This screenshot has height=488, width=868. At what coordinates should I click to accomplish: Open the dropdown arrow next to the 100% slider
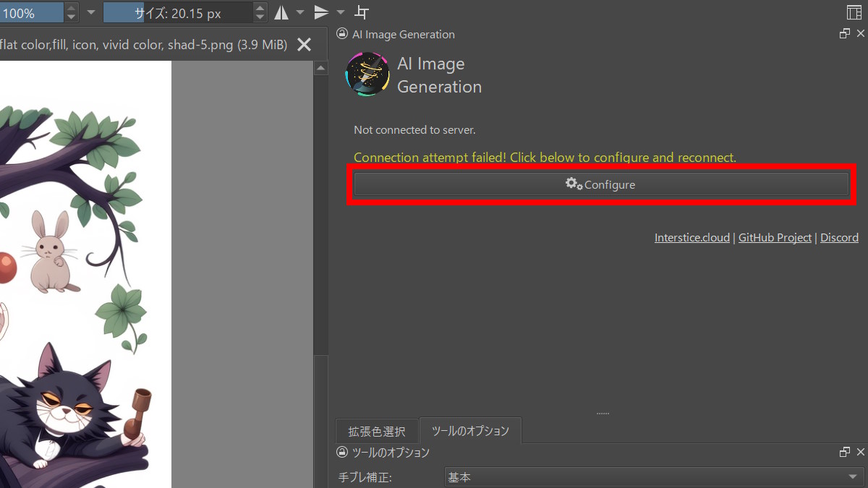90,12
